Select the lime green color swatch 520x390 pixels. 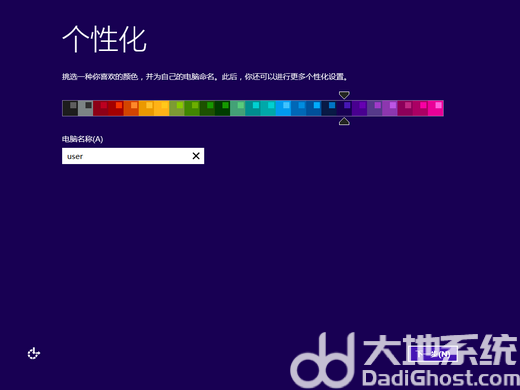177,108
